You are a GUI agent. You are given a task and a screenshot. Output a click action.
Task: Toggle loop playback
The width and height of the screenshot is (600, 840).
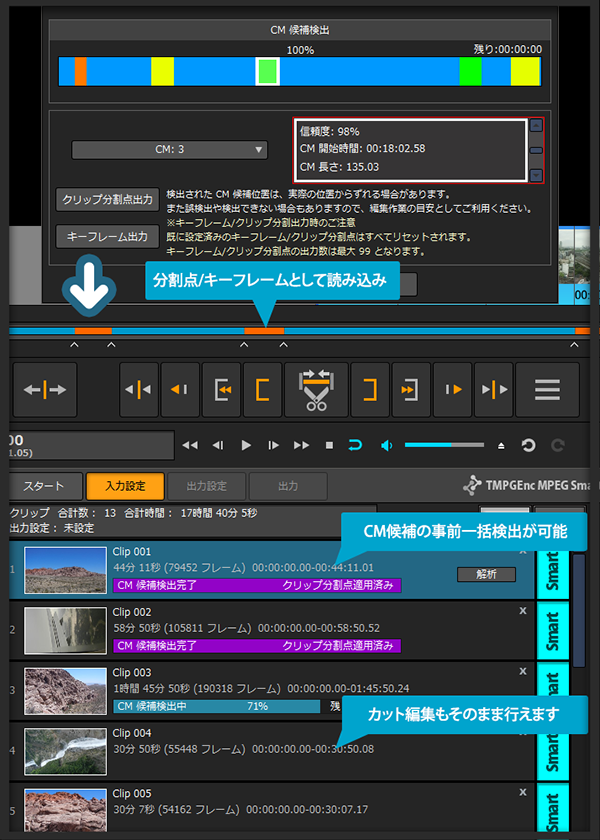click(x=355, y=445)
